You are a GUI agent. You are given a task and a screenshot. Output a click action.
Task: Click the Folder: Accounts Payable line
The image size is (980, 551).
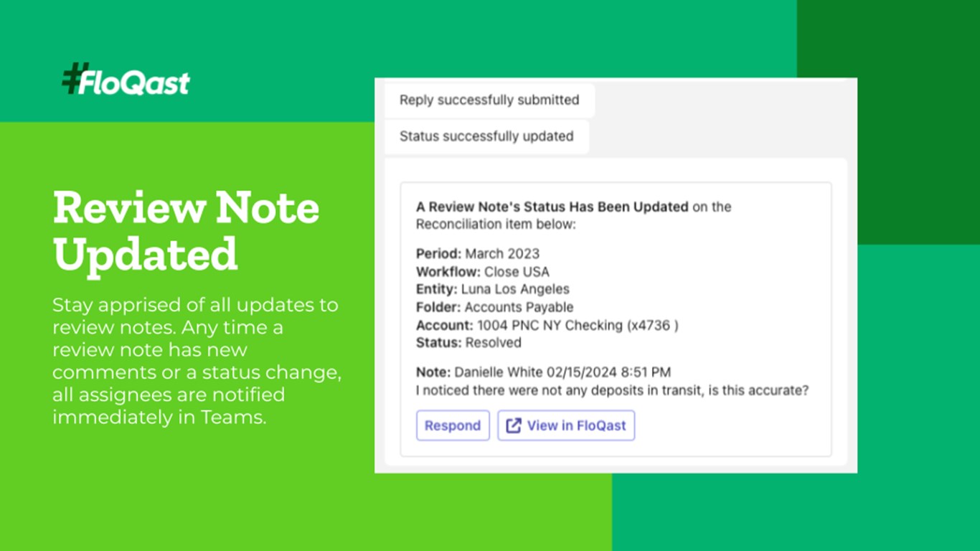pyautogui.click(x=494, y=307)
